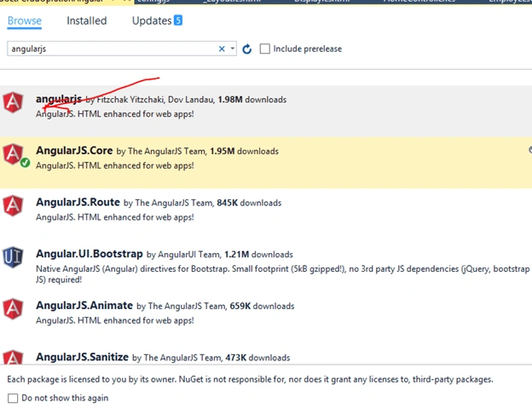Image resolution: width=532 pixels, height=408 pixels.
Task: Click the AngularJS.Route description line
Action: 115,217
